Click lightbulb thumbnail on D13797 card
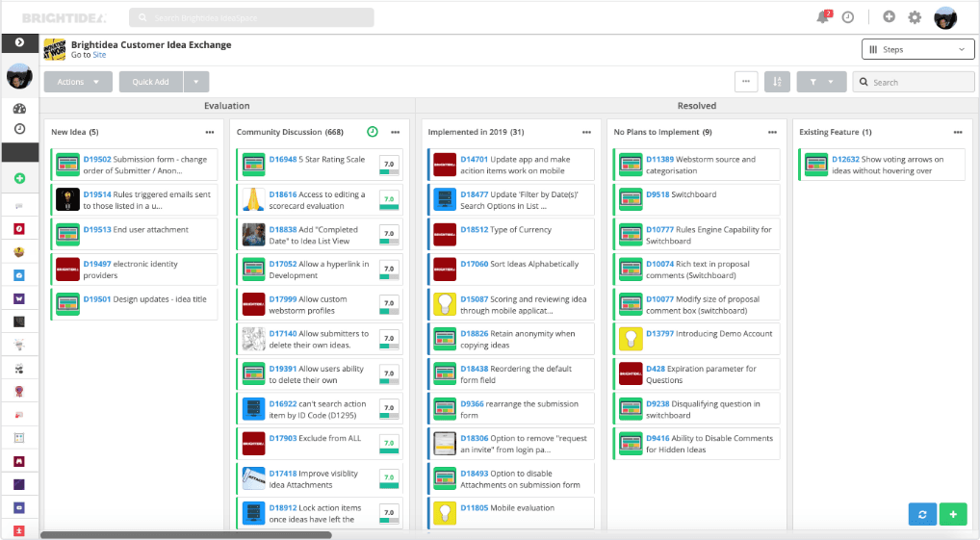Image resolution: width=980 pixels, height=540 pixels. (x=631, y=339)
